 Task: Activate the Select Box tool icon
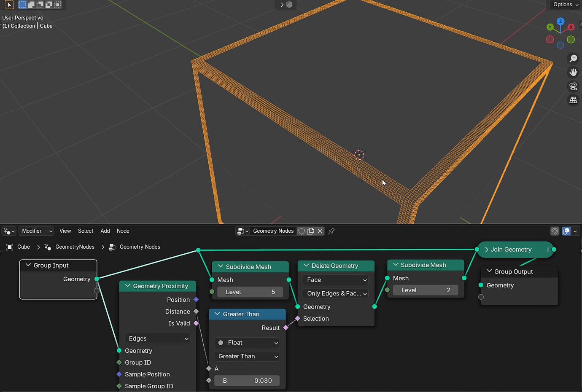tap(9, 5)
